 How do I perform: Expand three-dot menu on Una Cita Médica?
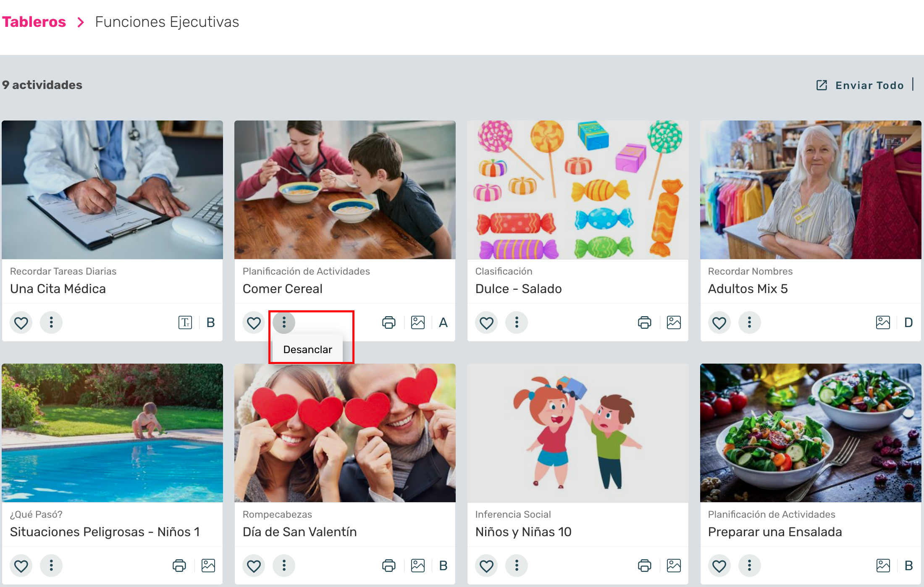click(51, 322)
